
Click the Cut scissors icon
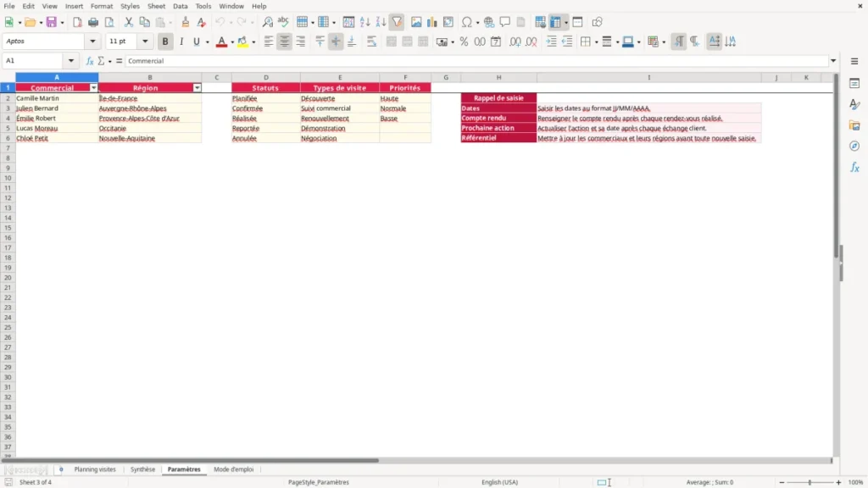coord(129,22)
